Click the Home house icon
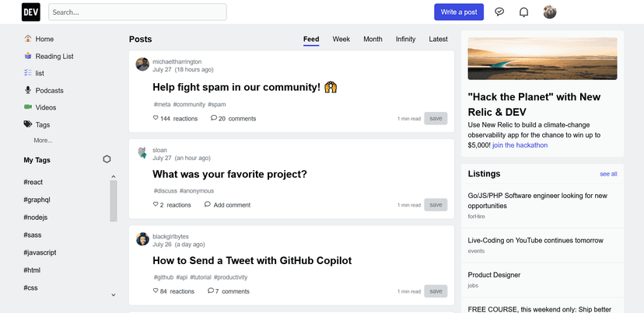Viewport: 644px width, 313px height. (27, 39)
